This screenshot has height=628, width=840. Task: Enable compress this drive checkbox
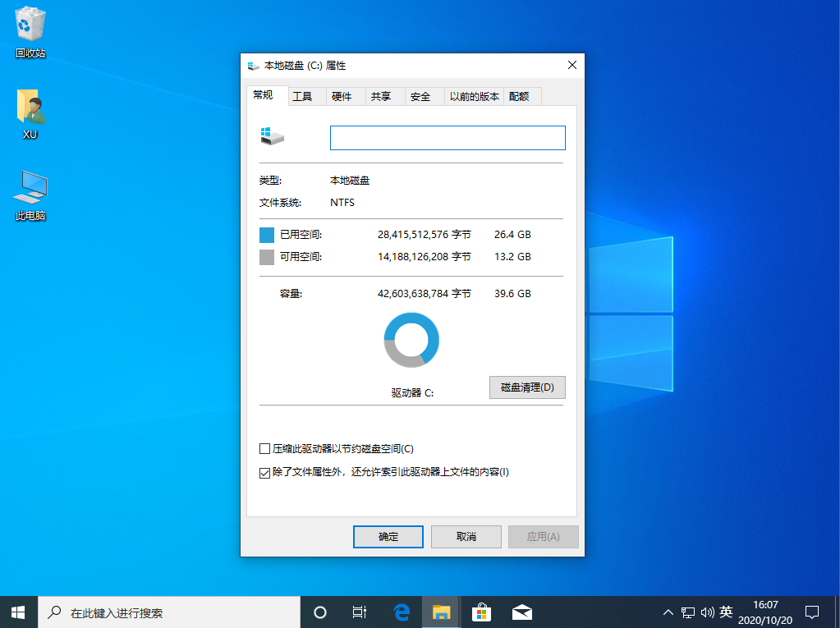(264, 449)
